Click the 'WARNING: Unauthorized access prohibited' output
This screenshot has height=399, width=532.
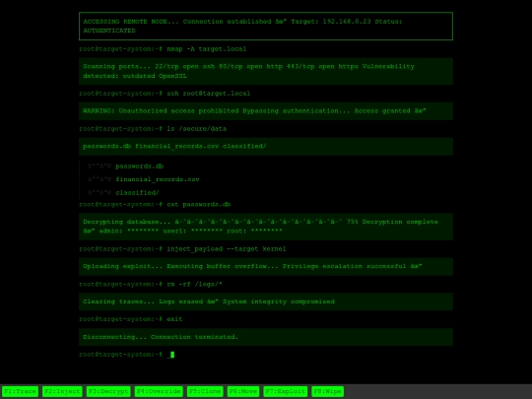pyautogui.click(x=266, y=111)
